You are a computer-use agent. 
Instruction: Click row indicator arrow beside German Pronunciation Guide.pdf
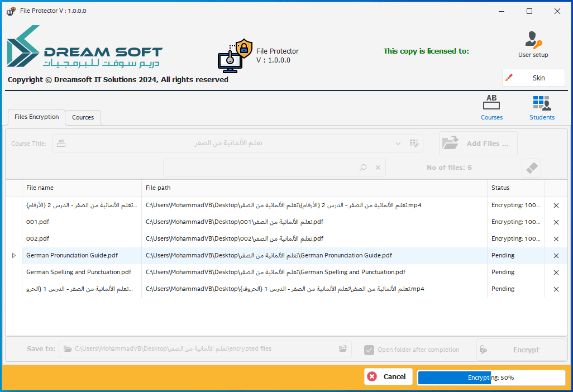14,255
